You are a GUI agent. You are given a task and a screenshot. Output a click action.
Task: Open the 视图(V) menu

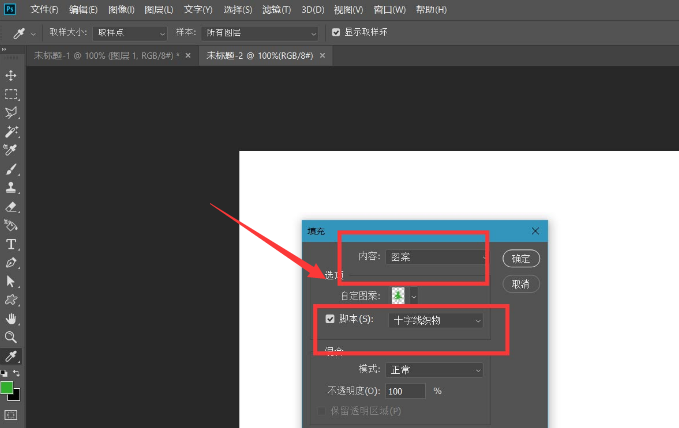click(x=349, y=10)
